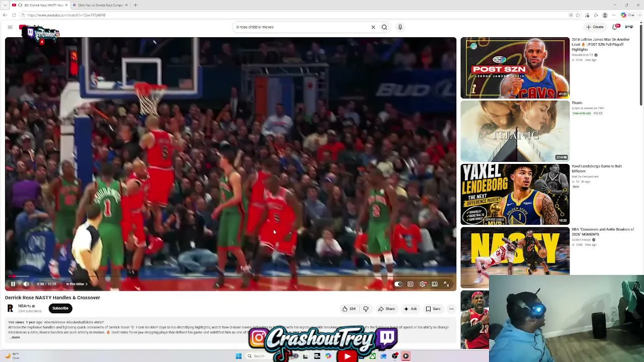644x362 pixels.
Task: Click the browser address bar URL
Action: [x=66, y=15]
